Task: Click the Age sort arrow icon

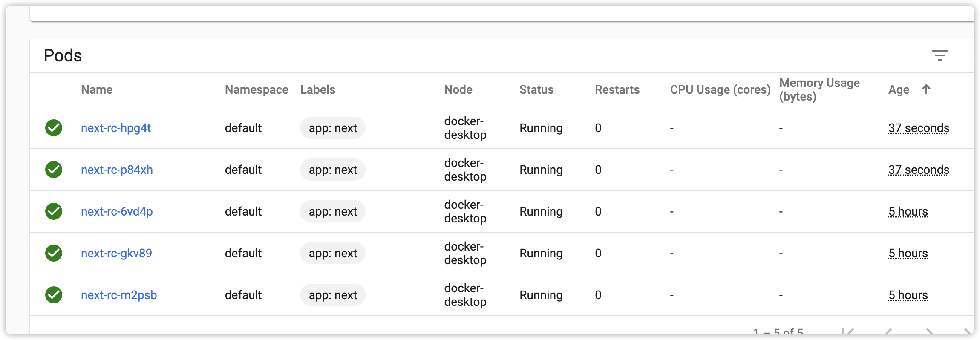Action: 926,89
